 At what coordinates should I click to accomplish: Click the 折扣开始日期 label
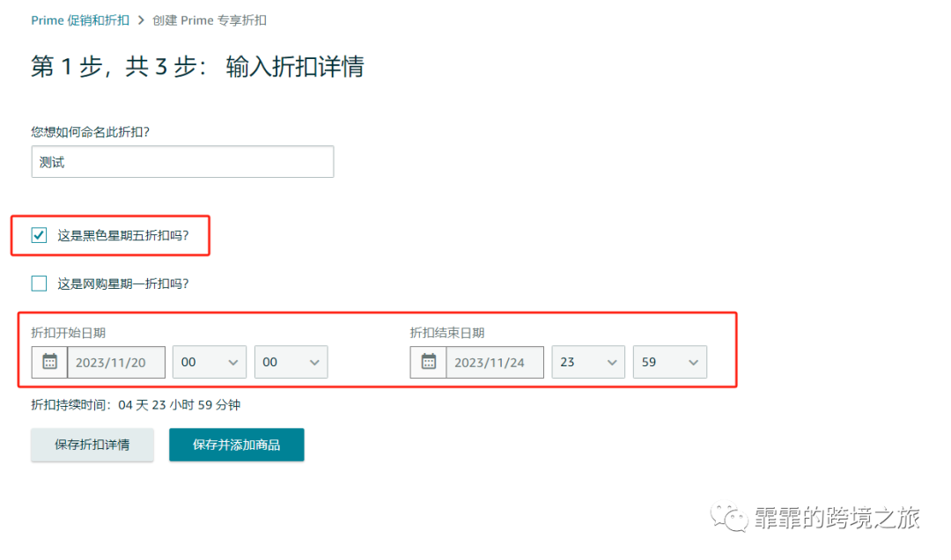(x=67, y=332)
